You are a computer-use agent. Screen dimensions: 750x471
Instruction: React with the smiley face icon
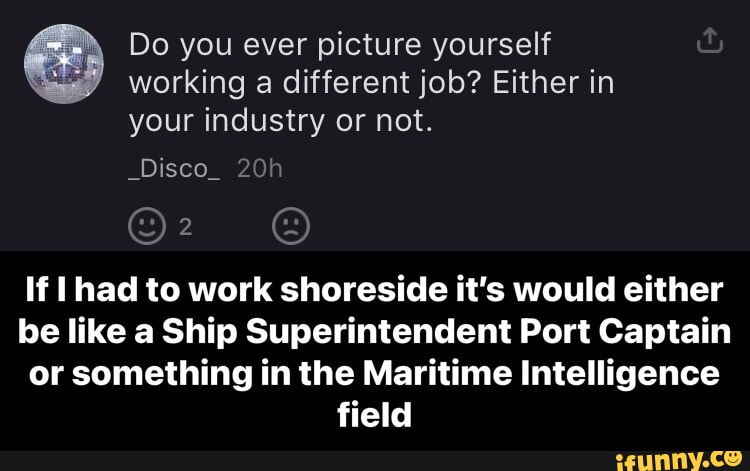pos(144,224)
